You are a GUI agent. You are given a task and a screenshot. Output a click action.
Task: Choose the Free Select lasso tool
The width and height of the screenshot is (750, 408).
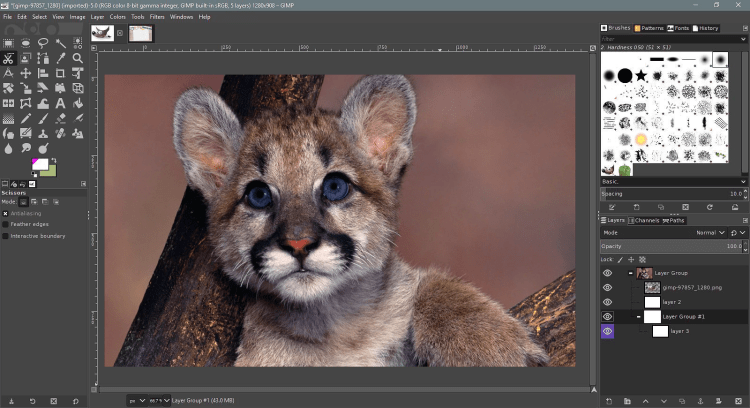tap(43, 43)
